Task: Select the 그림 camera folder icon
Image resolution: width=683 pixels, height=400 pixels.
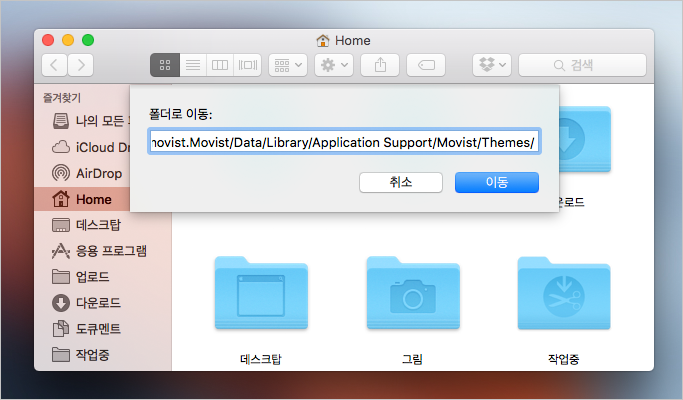Action: [x=413, y=293]
